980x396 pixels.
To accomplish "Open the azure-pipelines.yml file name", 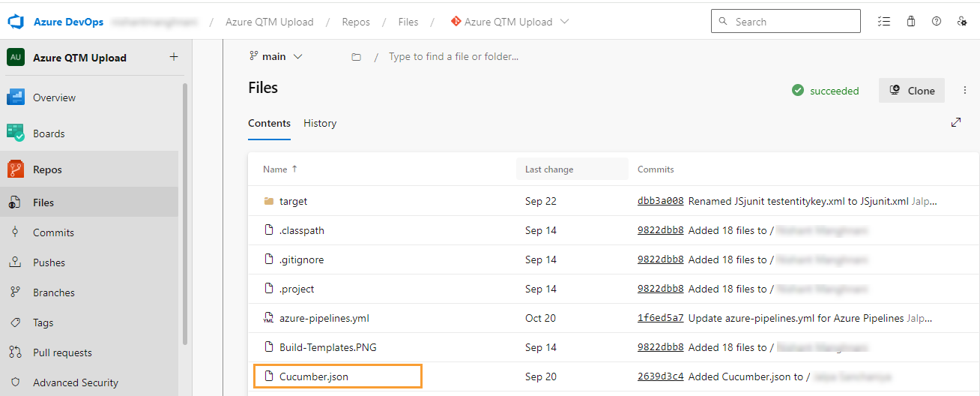I will click(x=324, y=318).
